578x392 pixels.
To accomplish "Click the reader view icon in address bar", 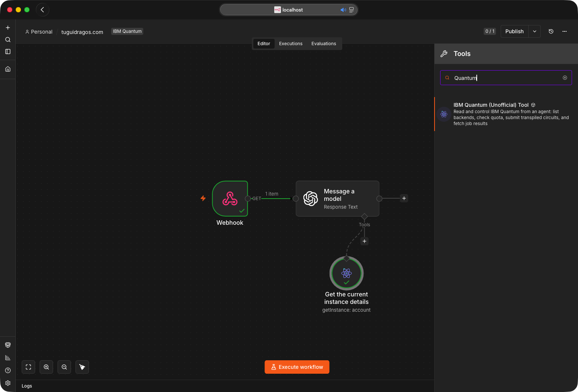I will click(352, 10).
